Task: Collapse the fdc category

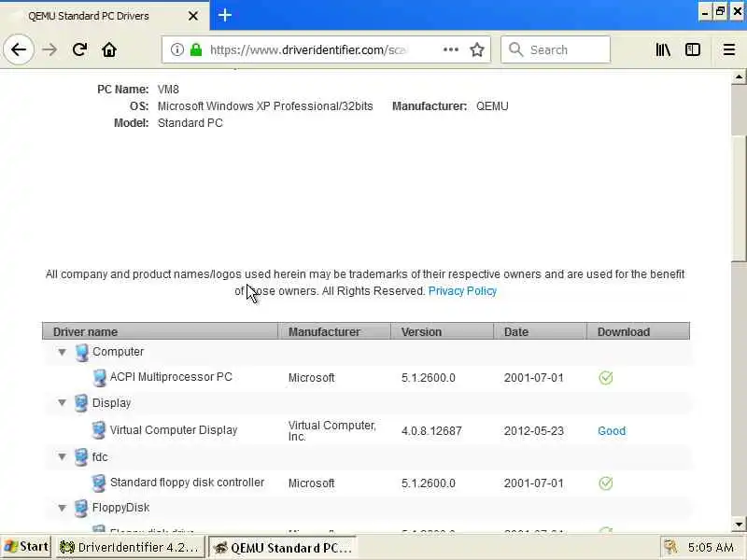Action: click(62, 456)
